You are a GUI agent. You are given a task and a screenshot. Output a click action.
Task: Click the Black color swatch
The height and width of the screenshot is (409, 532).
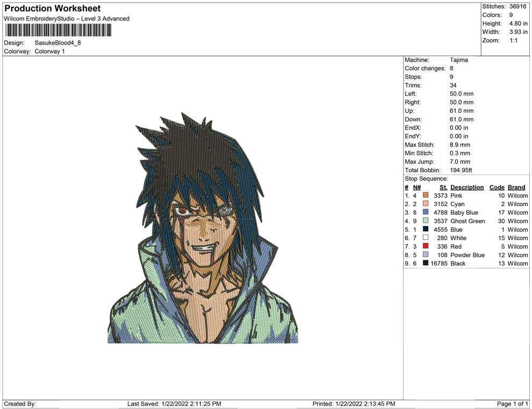426,263
